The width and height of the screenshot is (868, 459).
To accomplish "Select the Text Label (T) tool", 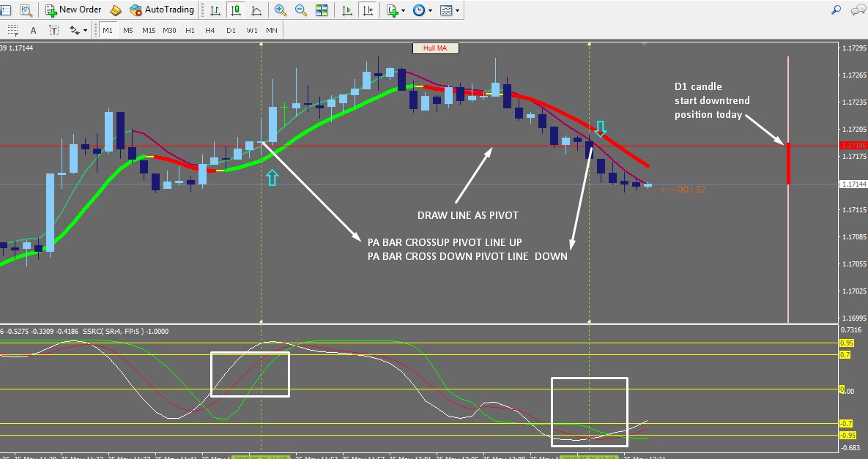I will click(x=53, y=31).
